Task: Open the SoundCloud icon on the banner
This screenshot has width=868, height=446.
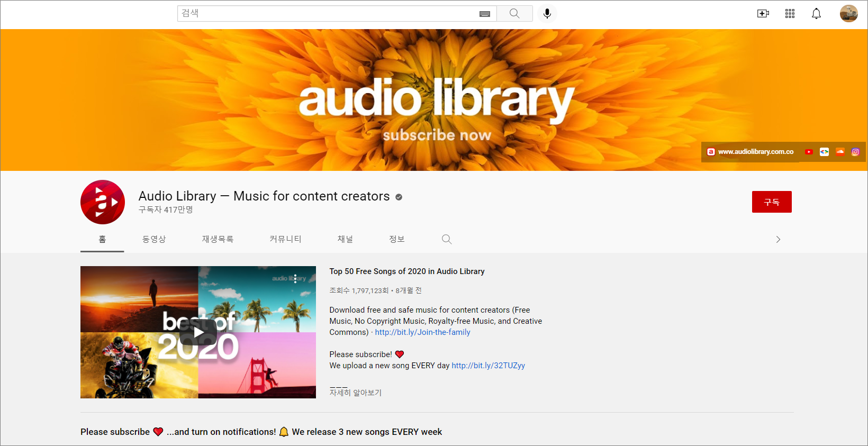Action: click(x=840, y=152)
